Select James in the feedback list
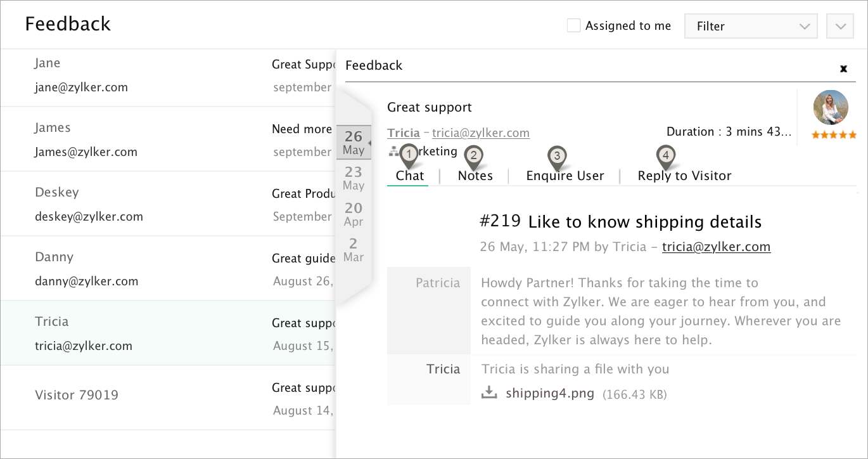This screenshot has height=459, width=868. coord(53,127)
